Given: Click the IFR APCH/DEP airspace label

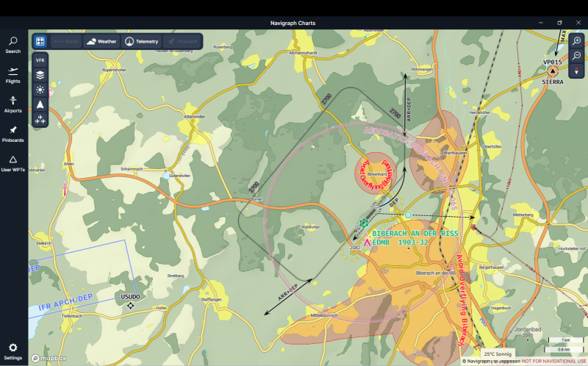Looking at the screenshot, I should point(65,303).
